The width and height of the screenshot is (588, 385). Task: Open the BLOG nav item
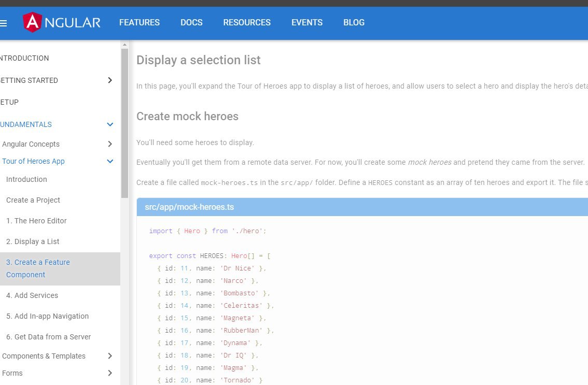coord(354,22)
